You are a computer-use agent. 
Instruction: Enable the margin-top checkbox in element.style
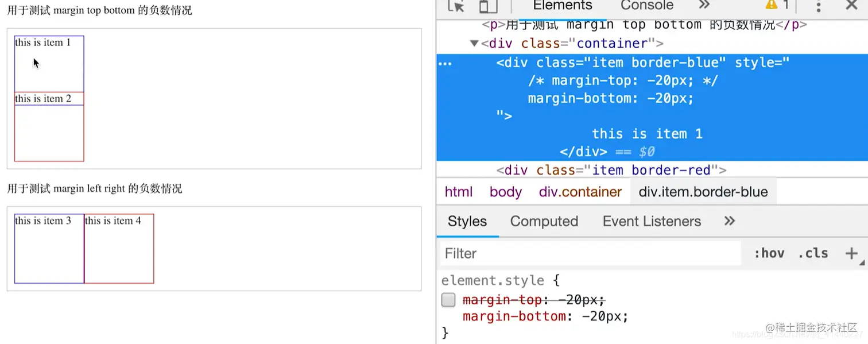448,300
